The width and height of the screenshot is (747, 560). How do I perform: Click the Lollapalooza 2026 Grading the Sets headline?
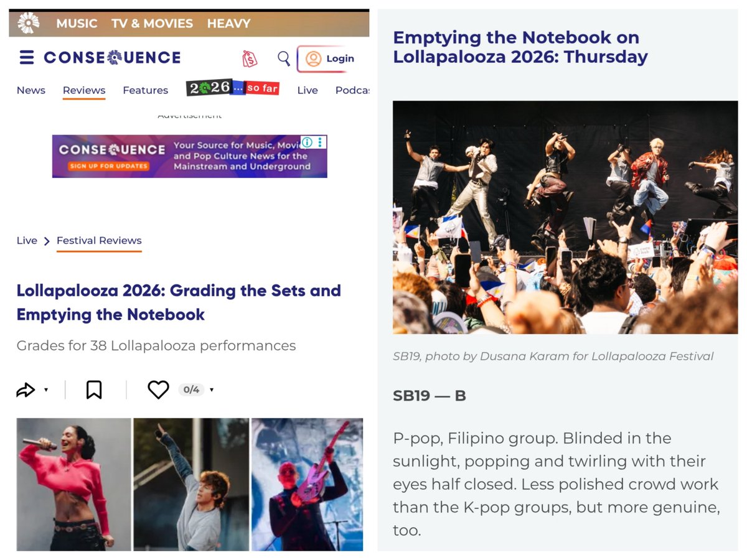click(179, 302)
